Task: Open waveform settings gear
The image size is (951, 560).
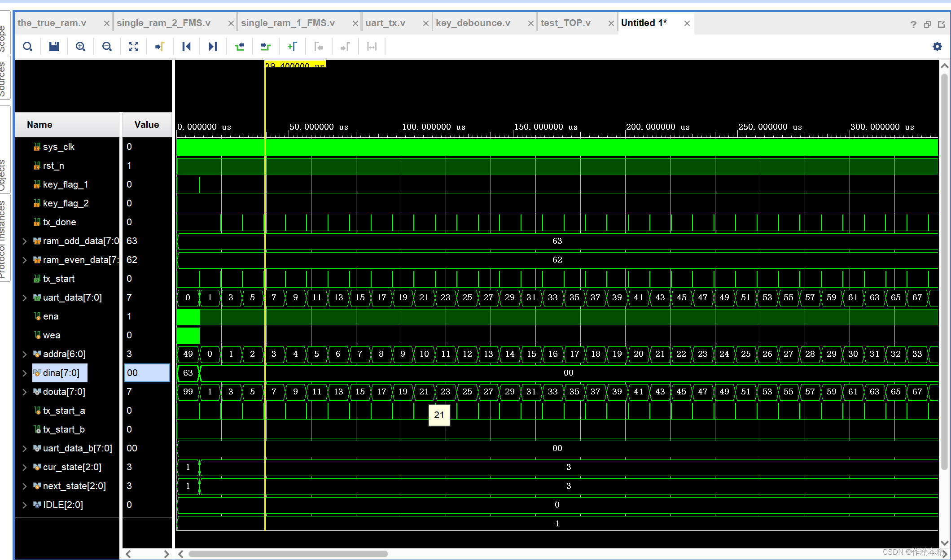Action: tap(937, 47)
